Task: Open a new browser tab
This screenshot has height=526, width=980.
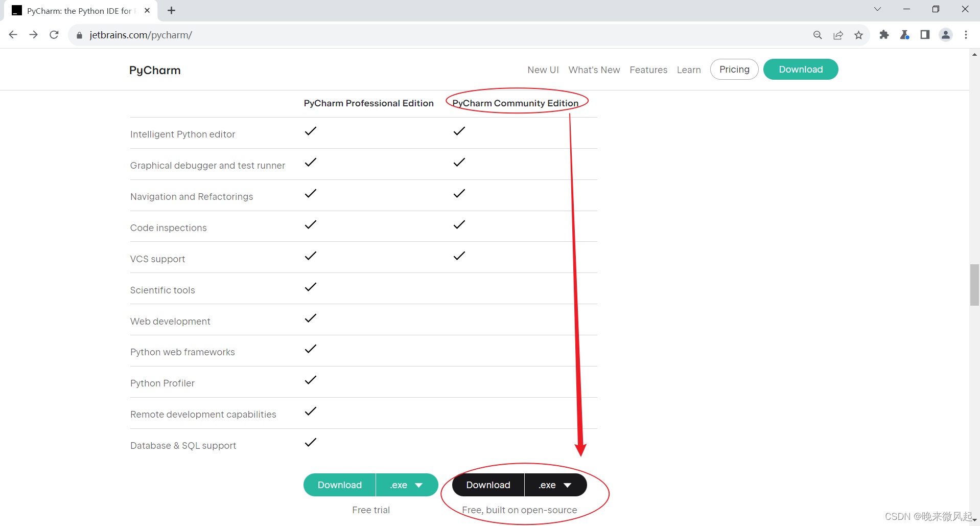Action: [x=171, y=10]
